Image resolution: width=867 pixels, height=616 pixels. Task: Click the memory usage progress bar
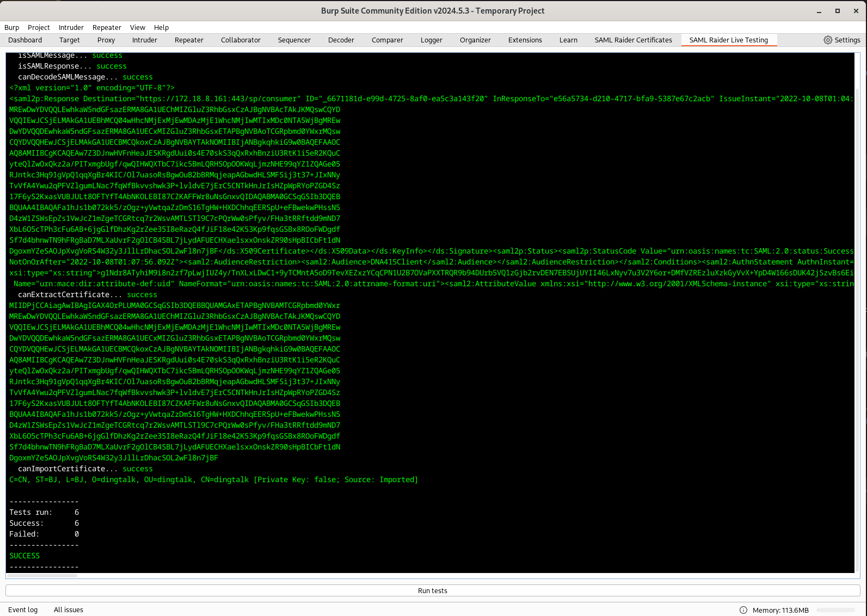(x=837, y=610)
